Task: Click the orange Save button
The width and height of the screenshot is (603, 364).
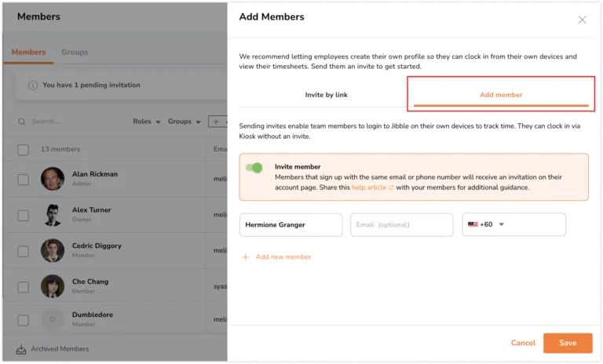Action: 568,343
